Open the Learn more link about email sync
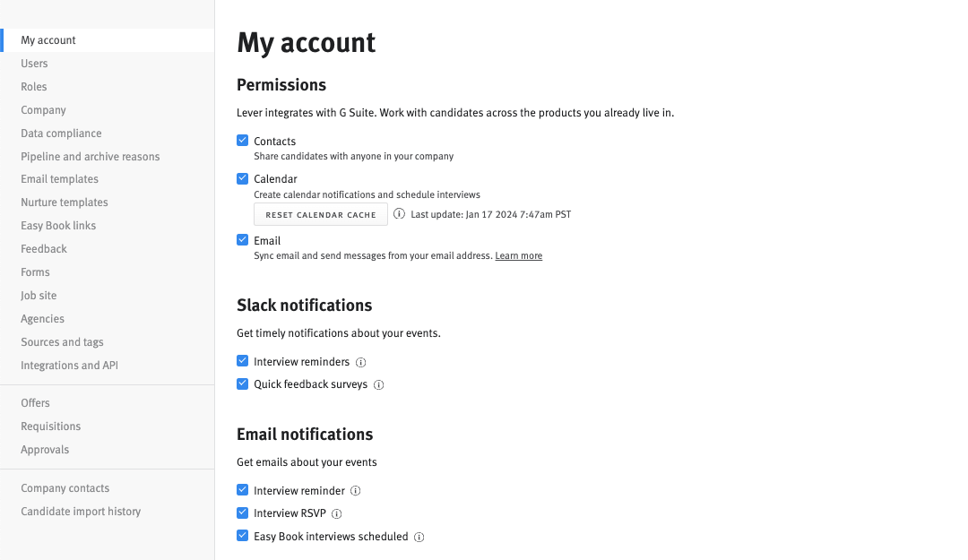The image size is (968, 560). pyautogui.click(x=518, y=255)
